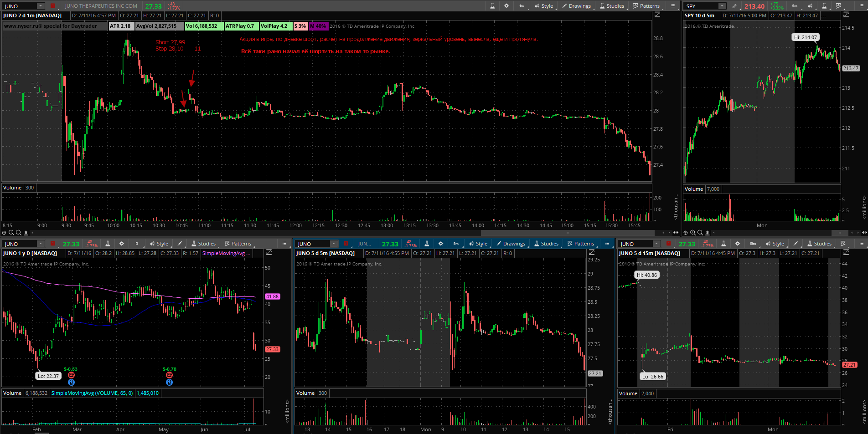Open the patterns icon on JUNO 15m chart toolbar
The width and height of the screenshot is (868, 434).
pos(843,244)
